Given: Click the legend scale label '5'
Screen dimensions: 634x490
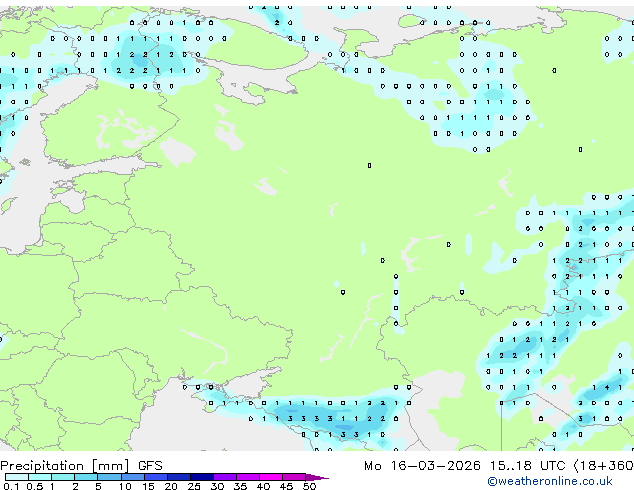Looking at the screenshot, I should [98, 486].
